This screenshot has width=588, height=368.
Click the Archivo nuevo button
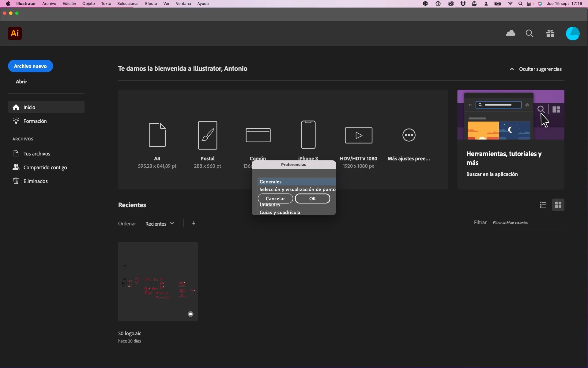(x=30, y=66)
